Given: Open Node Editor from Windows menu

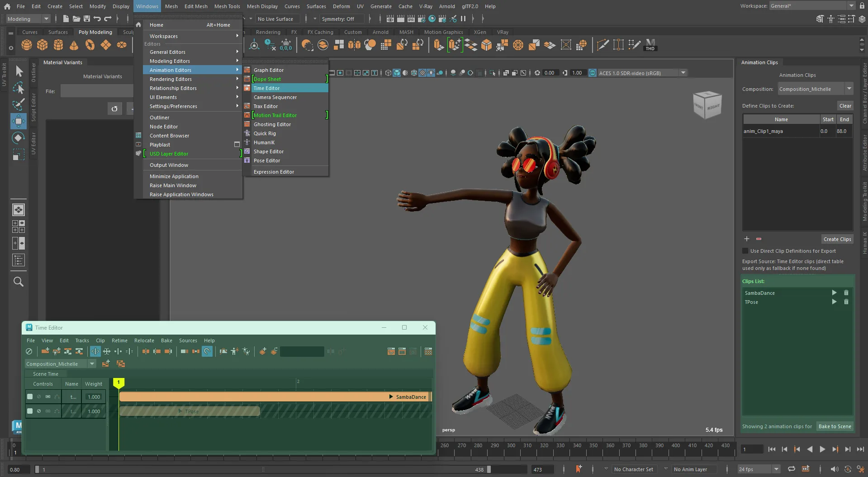Looking at the screenshot, I should coord(193,127).
